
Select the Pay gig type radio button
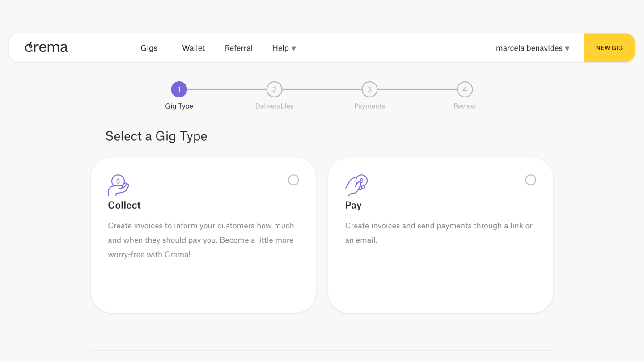[530, 180]
